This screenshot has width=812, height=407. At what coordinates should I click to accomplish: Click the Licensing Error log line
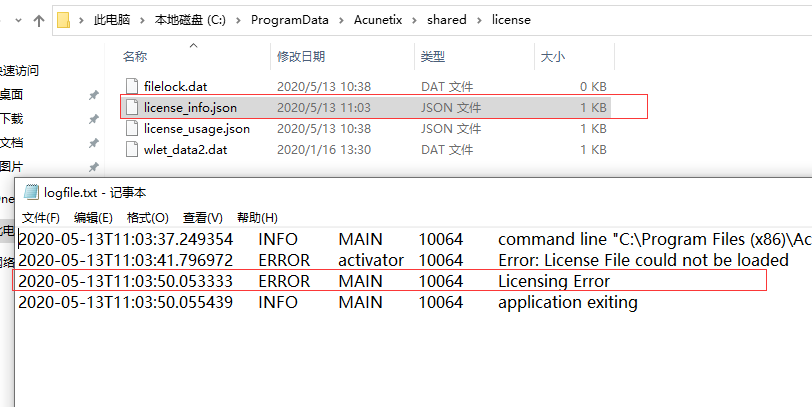(x=553, y=281)
